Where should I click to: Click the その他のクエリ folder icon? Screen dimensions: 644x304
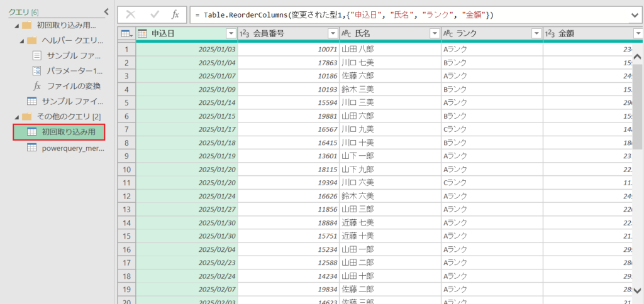pos(26,117)
